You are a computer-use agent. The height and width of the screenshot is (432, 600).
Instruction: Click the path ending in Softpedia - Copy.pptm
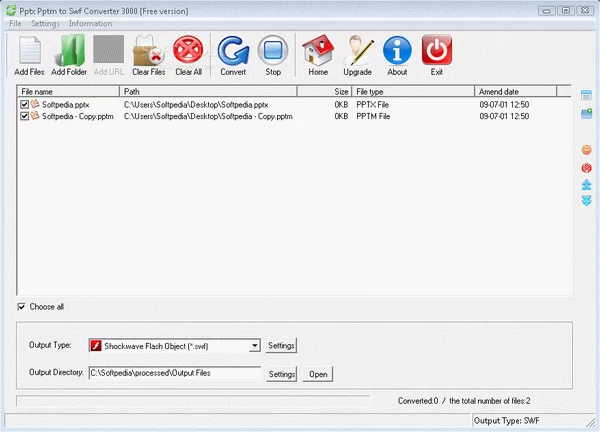[208, 116]
